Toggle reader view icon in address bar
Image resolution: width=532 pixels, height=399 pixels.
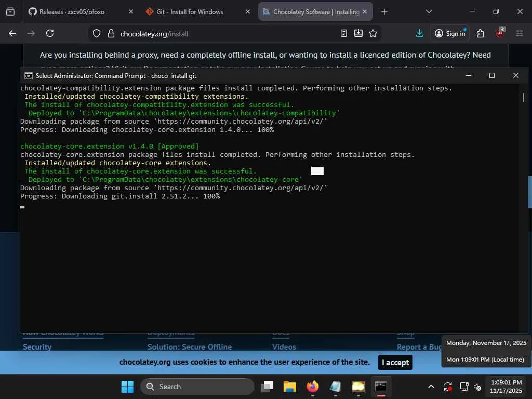pos(344,33)
